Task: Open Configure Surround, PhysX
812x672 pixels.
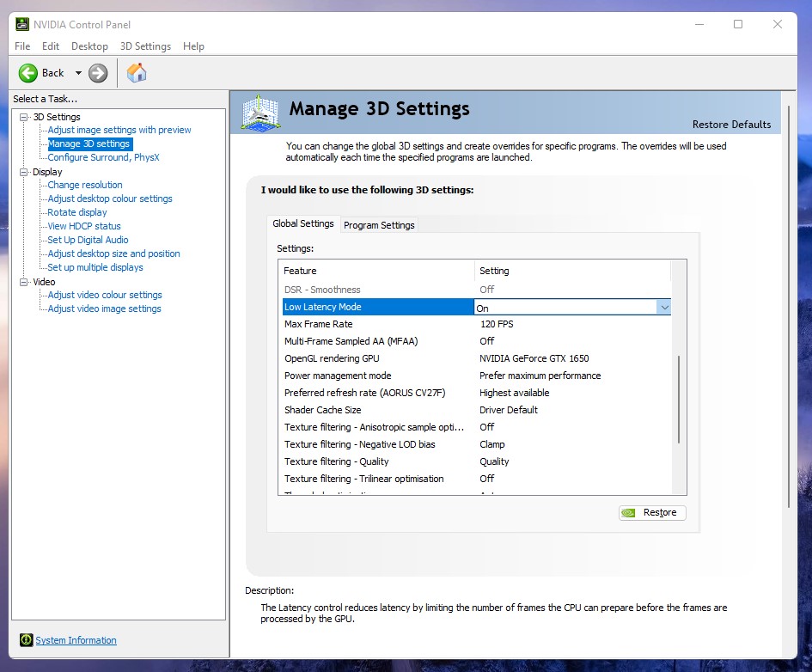Action: [x=104, y=157]
